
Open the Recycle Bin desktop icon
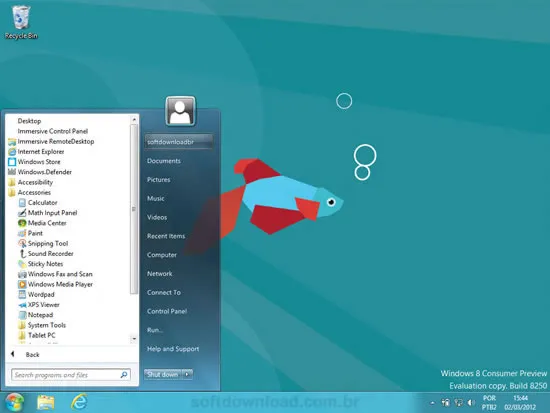[x=20, y=22]
